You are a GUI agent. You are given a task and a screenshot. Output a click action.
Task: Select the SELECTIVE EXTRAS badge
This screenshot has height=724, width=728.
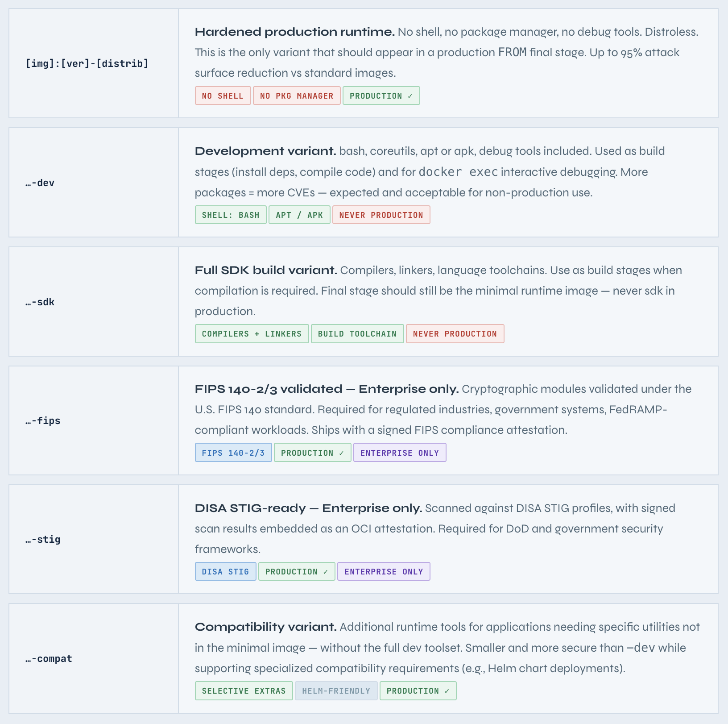click(244, 691)
